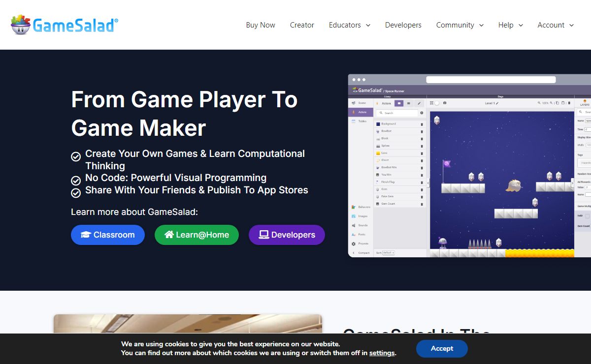Switch actors library to grid view icon
The height and width of the screenshot is (364, 591).
[408, 103]
